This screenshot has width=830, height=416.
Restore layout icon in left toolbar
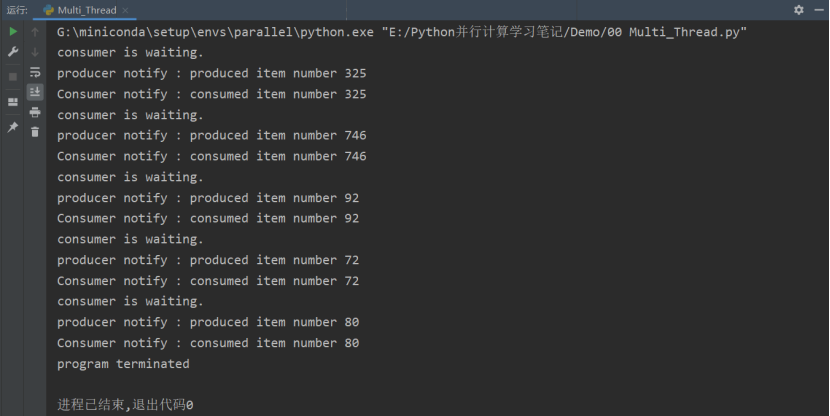click(x=13, y=102)
